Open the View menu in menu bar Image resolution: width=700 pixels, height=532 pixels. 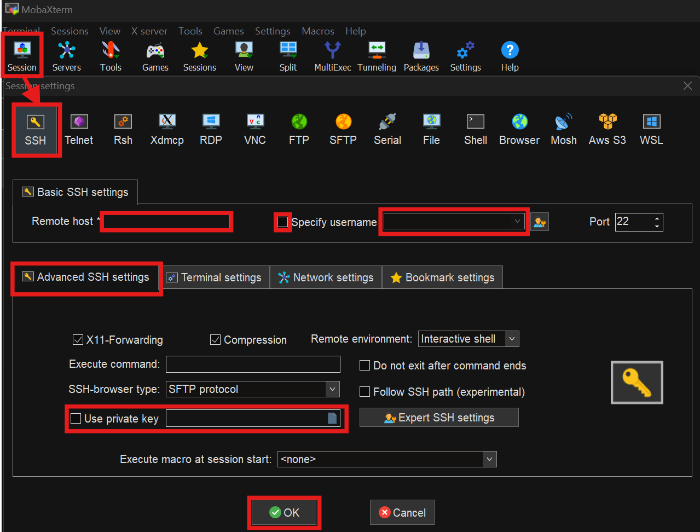(x=110, y=31)
